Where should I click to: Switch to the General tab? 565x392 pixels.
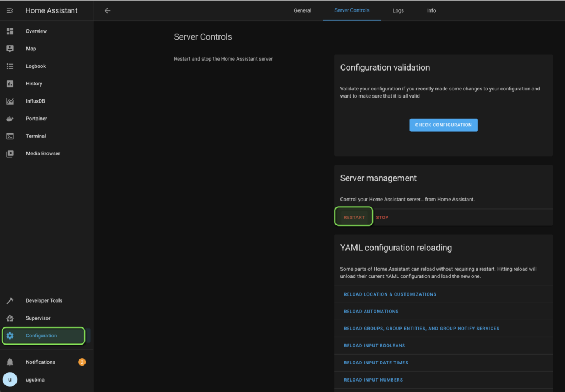click(302, 10)
